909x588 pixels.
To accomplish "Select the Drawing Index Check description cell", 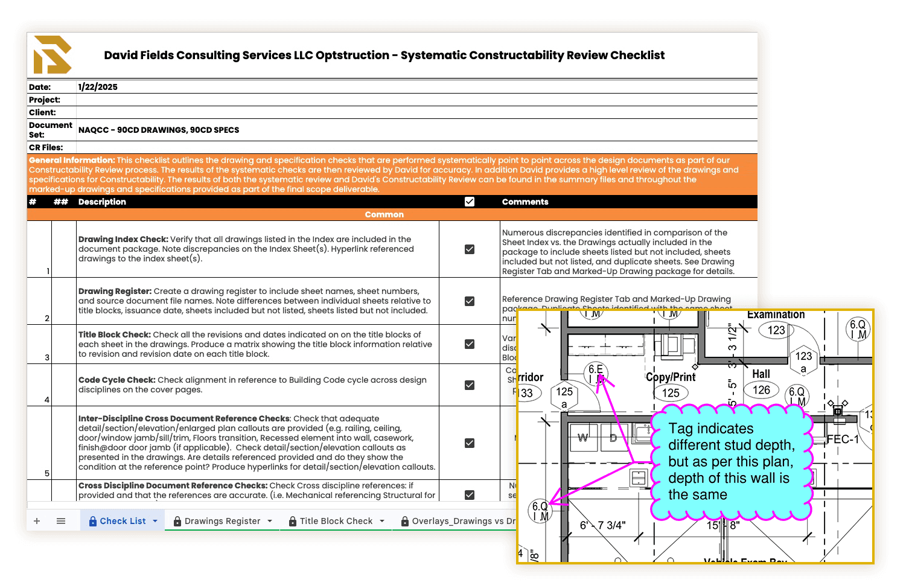I will click(258, 249).
